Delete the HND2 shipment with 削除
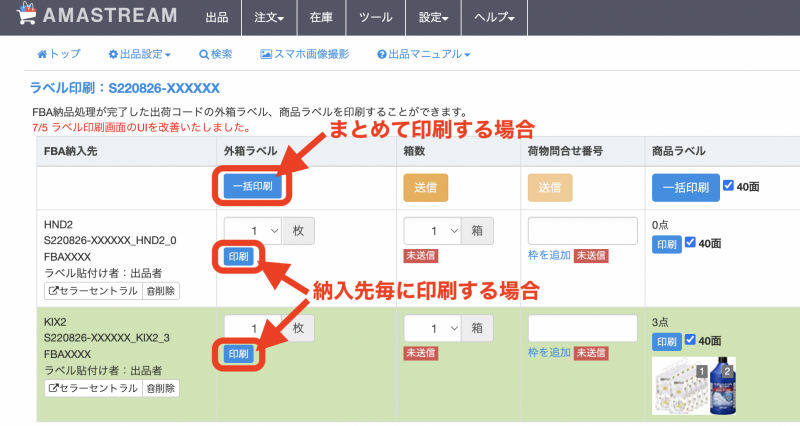Image resolution: width=800 pixels, height=426 pixels. (161, 291)
